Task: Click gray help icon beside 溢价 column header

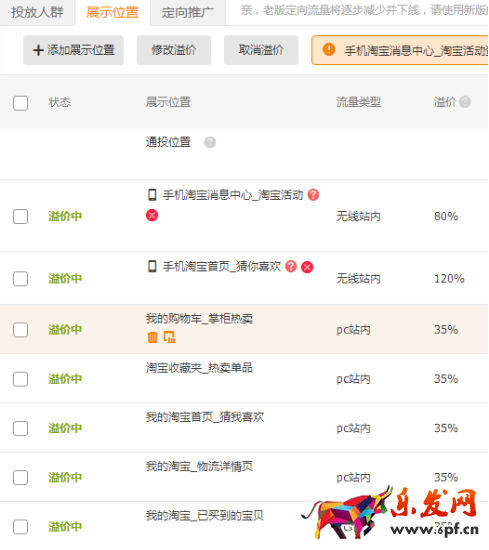Action: point(465,102)
